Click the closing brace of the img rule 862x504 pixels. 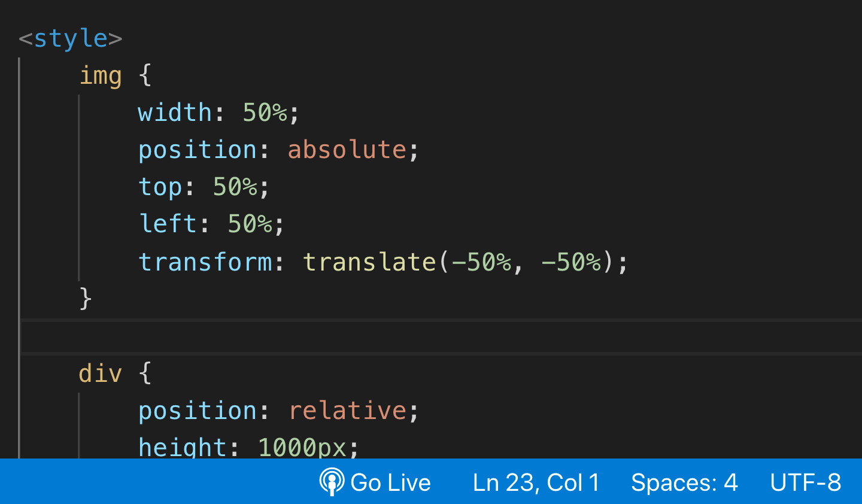86,299
